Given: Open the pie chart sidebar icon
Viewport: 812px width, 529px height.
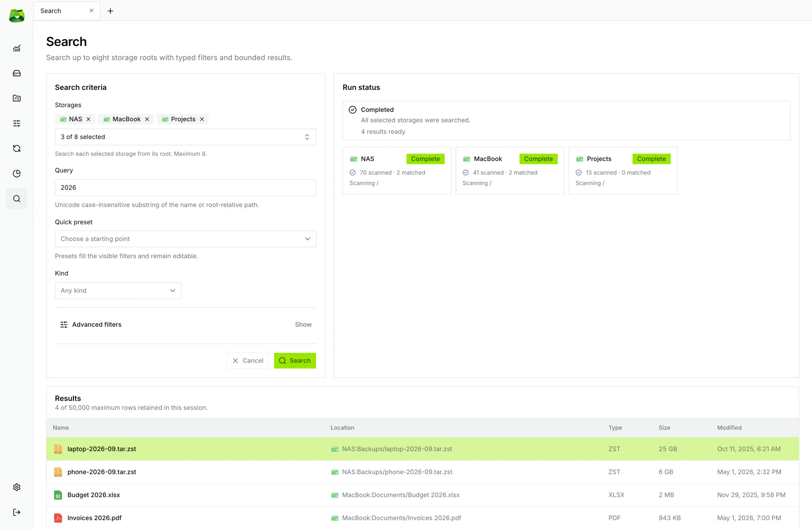Looking at the screenshot, I should point(17,173).
